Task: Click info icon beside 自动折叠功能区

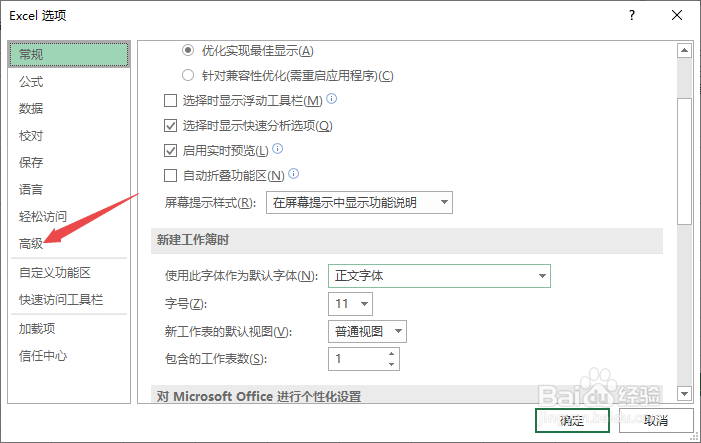Action: [x=293, y=174]
